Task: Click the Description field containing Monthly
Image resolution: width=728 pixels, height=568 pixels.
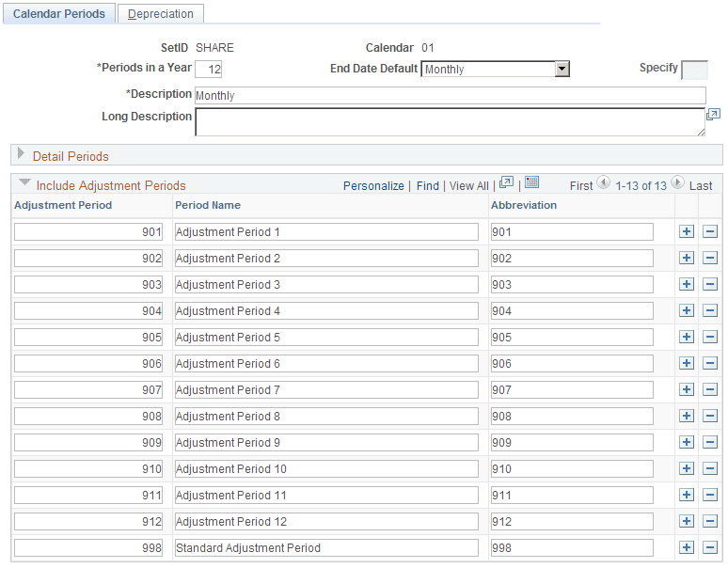Action: pos(451,96)
